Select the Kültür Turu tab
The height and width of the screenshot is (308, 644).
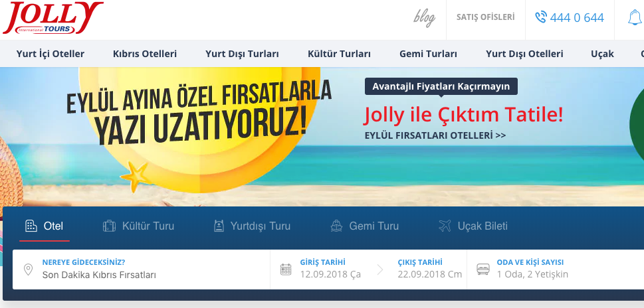(138, 226)
